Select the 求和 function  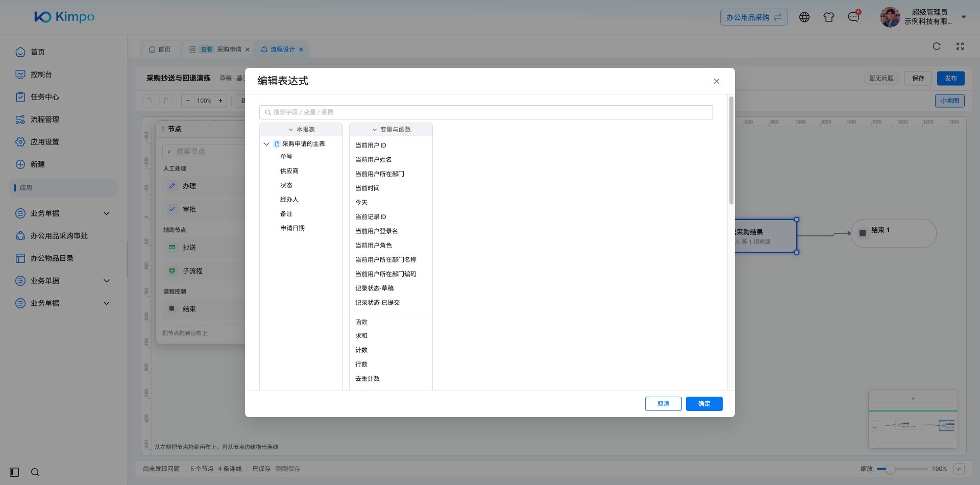[361, 336]
